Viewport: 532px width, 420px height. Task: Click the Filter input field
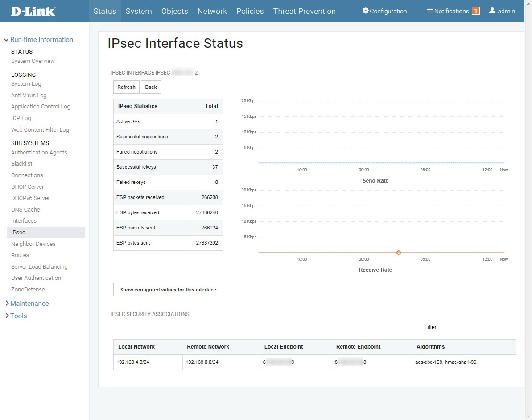(x=477, y=327)
